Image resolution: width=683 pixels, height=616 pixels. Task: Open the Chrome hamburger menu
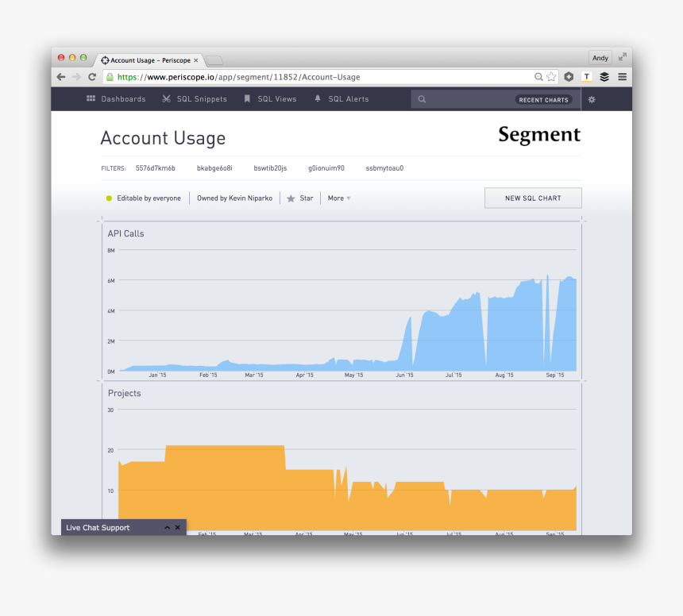pos(622,77)
